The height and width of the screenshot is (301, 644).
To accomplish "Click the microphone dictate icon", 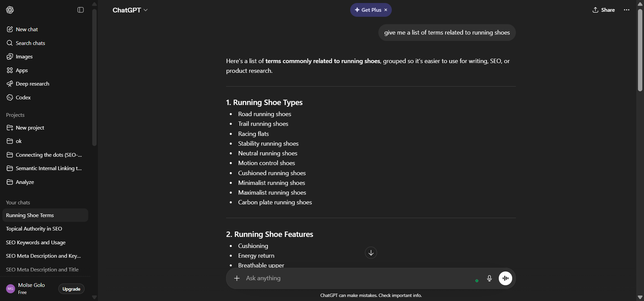I will (x=489, y=278).
